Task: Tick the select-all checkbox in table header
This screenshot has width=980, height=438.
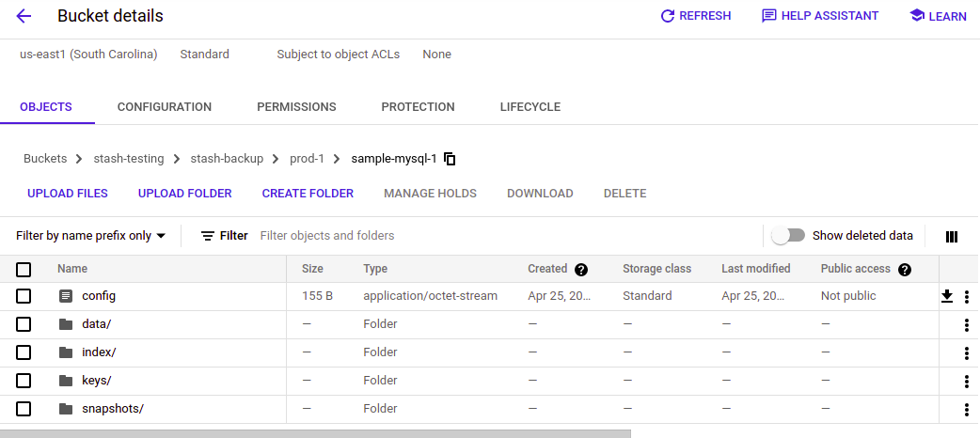Action: click(24, 270)
